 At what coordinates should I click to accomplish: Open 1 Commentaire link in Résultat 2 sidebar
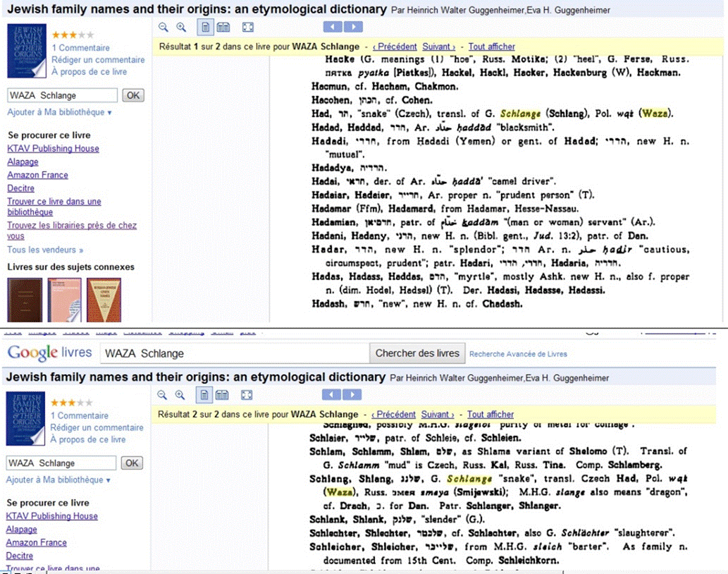click(80, 415)
